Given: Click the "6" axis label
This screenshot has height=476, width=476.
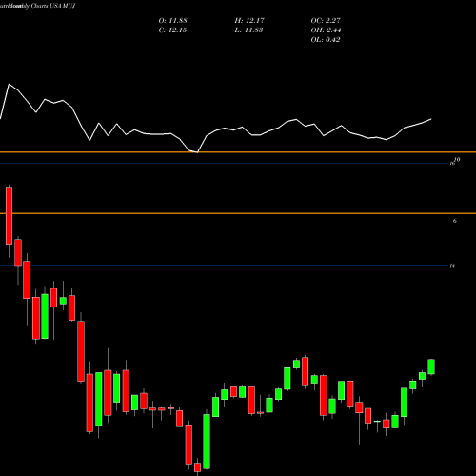Looking at the screenshot, I should coord(455,221).
